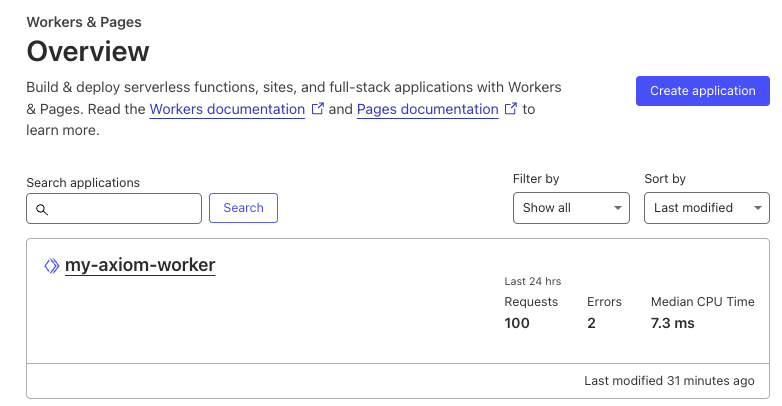Click the Last 24 hrs label
This screenshot has height=406, width=782.
533,281
